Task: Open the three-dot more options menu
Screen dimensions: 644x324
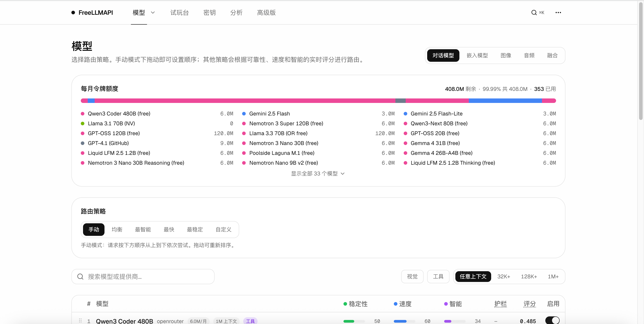Action: [x=558, y=13]
